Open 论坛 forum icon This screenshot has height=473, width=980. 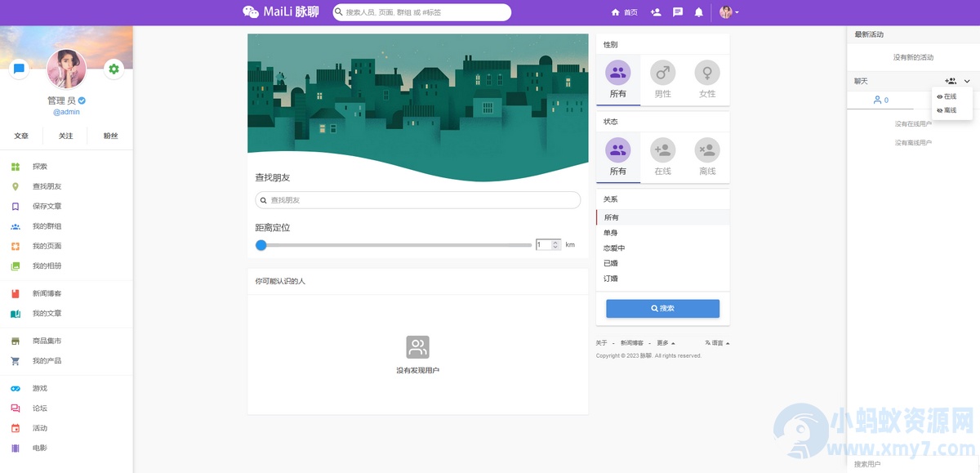tap(16, 408)
